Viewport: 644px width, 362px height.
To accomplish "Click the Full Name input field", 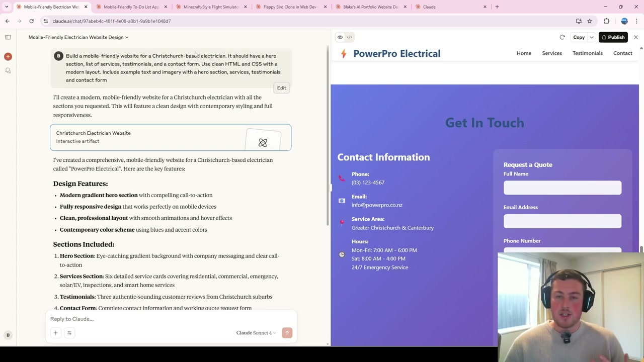I will point(562,188).
